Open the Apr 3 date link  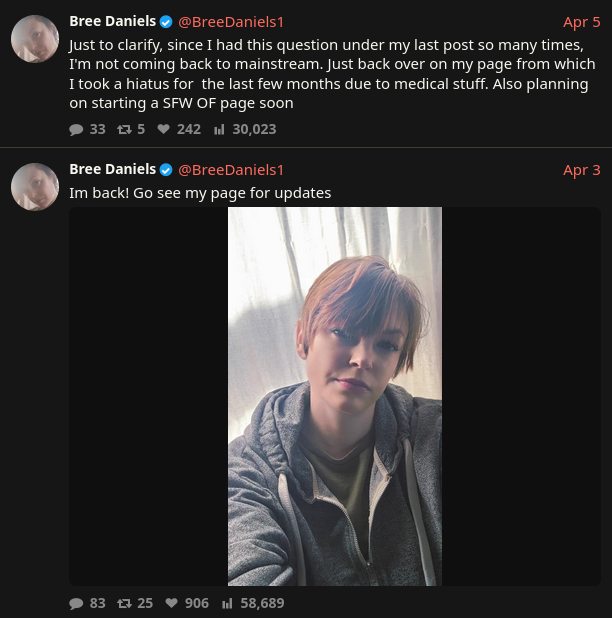coord(581,169)
